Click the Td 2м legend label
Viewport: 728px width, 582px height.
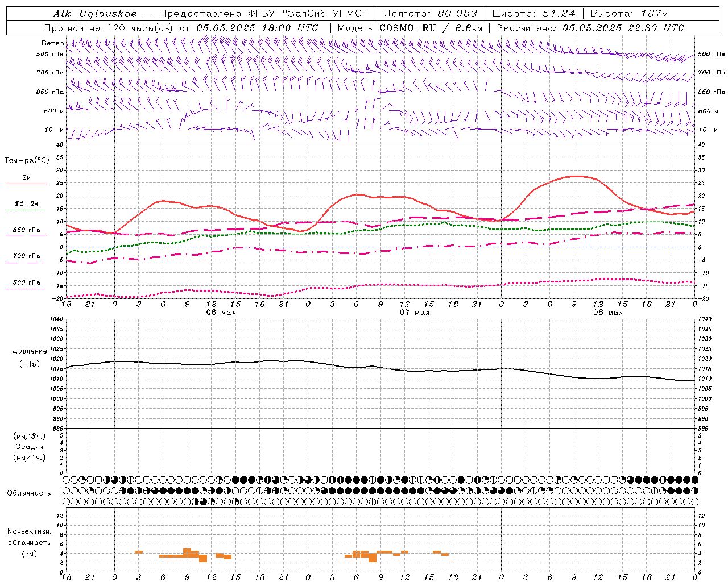(27, 203)
